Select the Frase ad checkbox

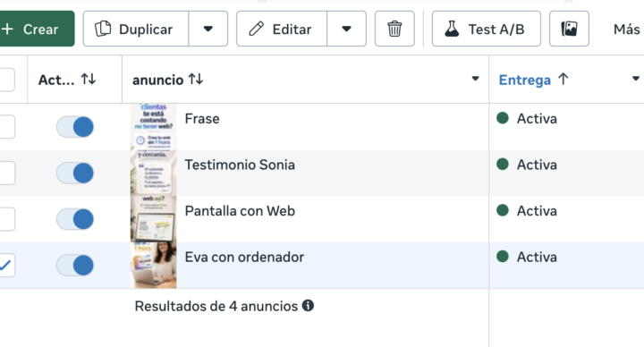click(x=6, y=127)
